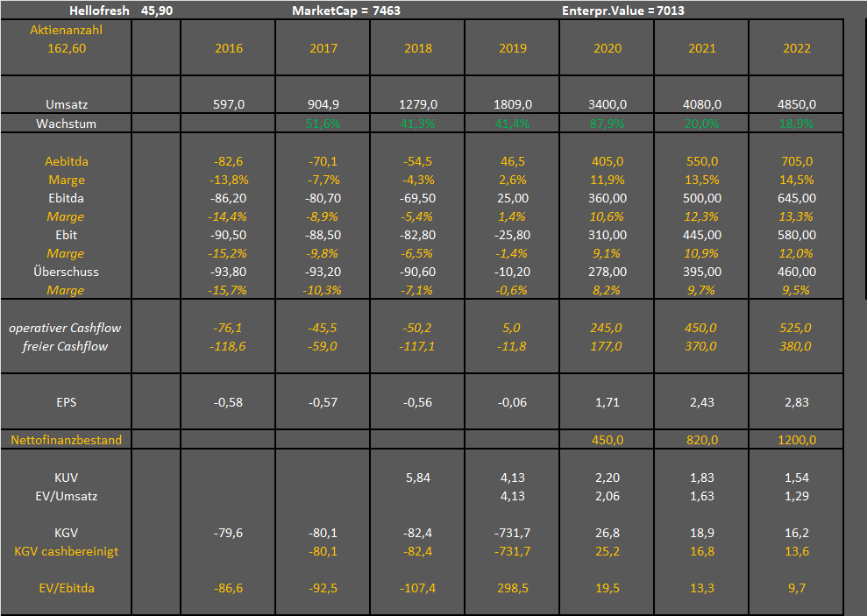Select the Hellofresh title cell

[99, 11]
